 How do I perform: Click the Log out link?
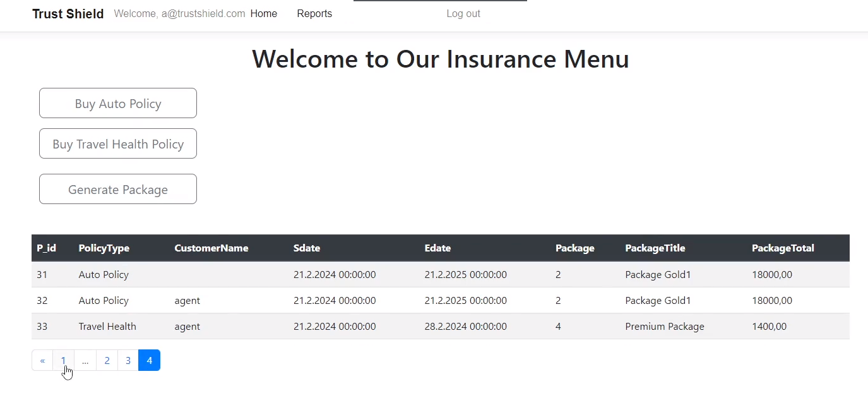(x=463, y=14)
